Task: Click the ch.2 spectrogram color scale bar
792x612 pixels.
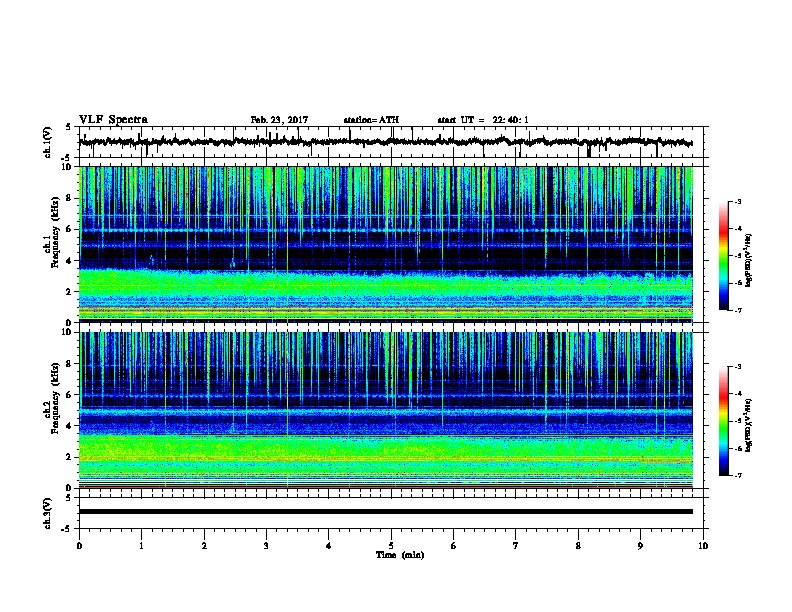Action: coord(723,421)
